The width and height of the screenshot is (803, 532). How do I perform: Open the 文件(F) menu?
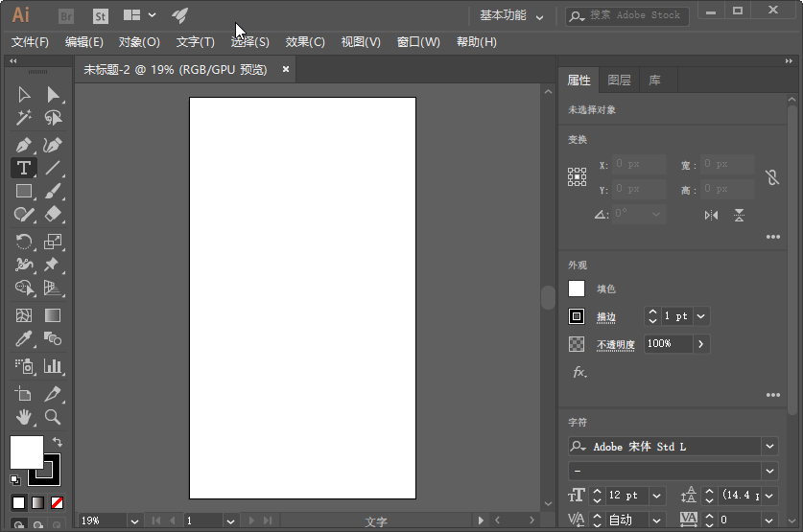pos(30,42)
